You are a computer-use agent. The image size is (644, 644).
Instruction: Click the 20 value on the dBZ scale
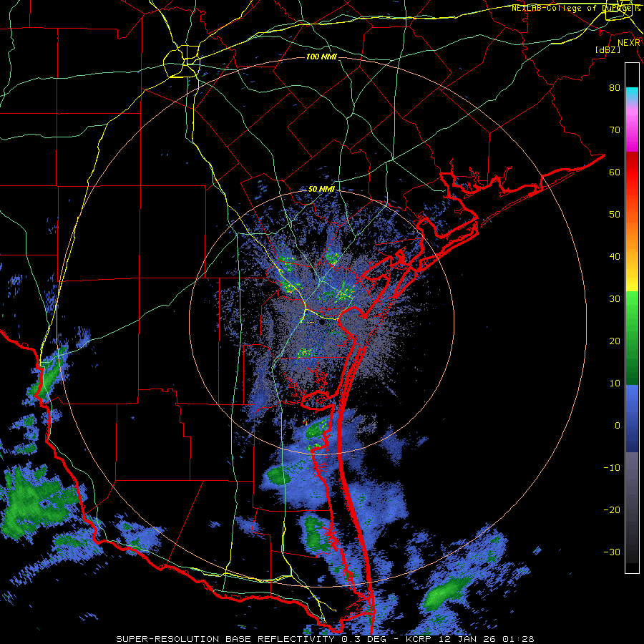(x=615, y=341)
